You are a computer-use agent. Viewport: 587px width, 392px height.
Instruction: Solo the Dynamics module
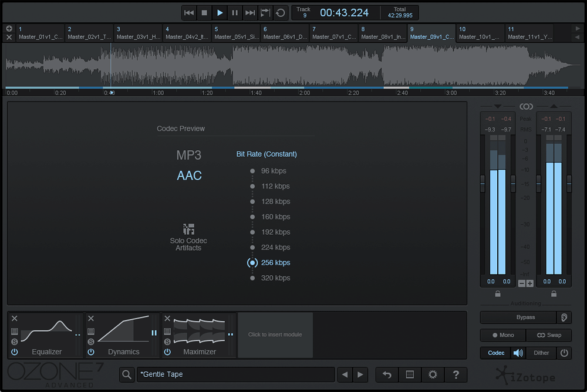point(91,342)
